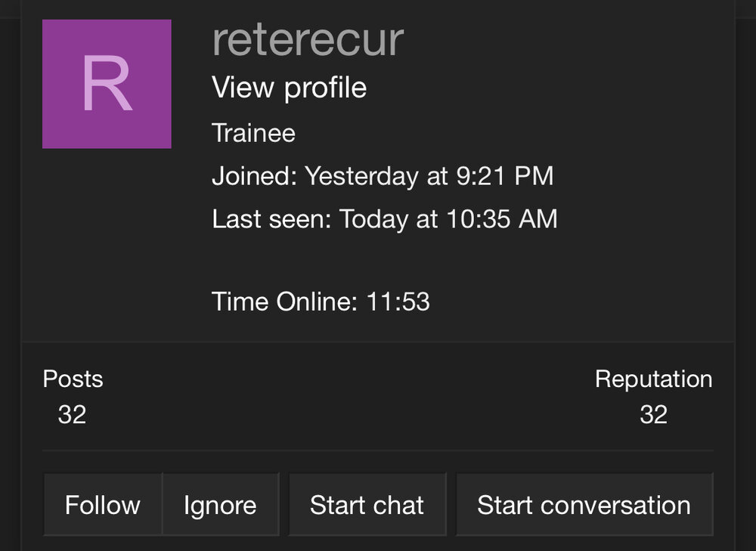Open the reterecur username link
Image resolution: width=756 pixels, height=551 pixels.
308,39
